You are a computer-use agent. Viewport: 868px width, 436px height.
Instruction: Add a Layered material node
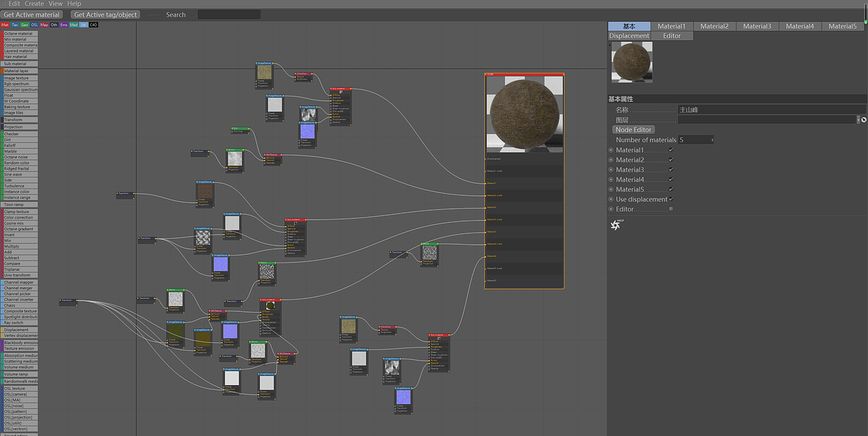coord(19,51)
